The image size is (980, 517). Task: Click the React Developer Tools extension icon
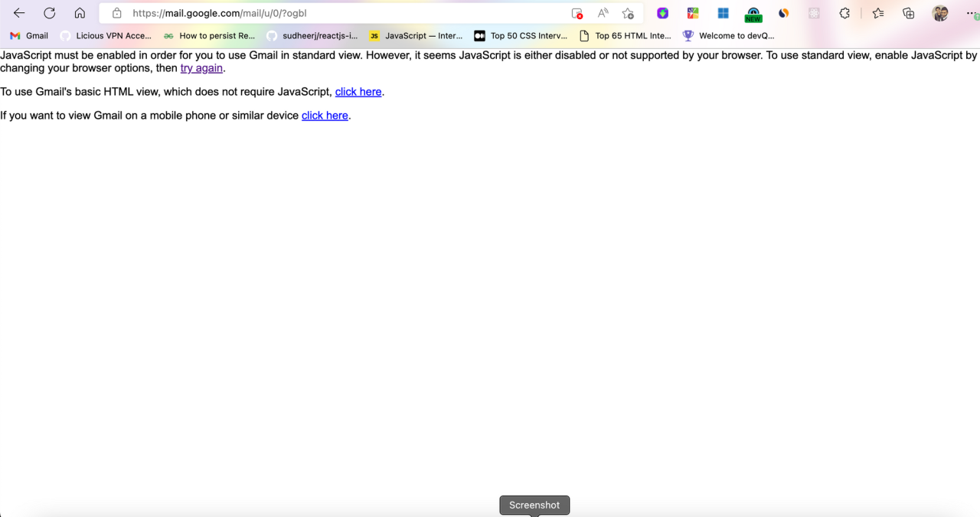coord(815,13)
